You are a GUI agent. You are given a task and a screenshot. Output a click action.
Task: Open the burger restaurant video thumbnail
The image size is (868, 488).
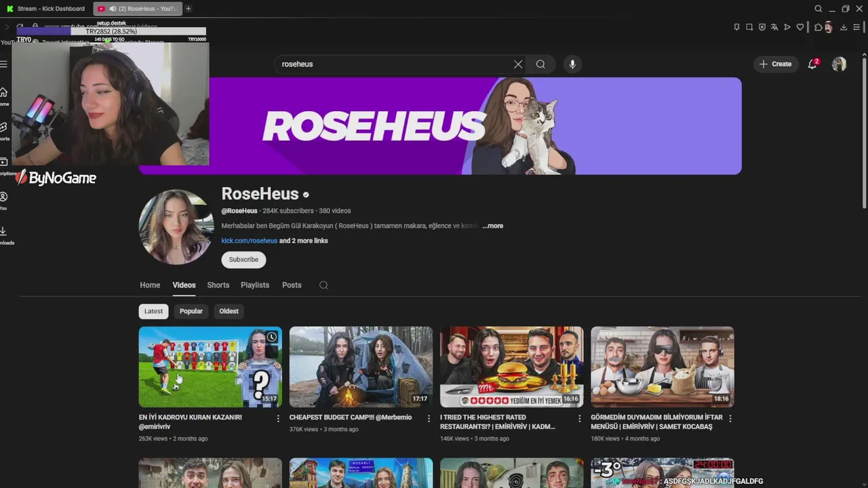click(511, 367)
